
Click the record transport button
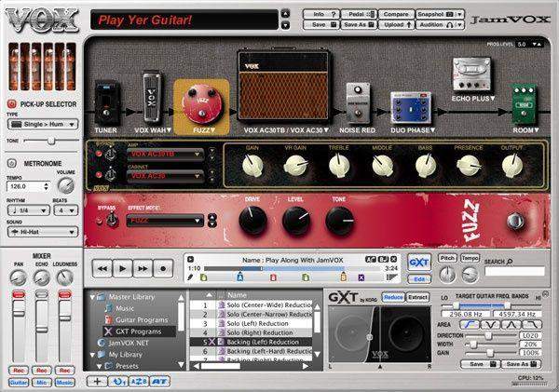[163, 268]
